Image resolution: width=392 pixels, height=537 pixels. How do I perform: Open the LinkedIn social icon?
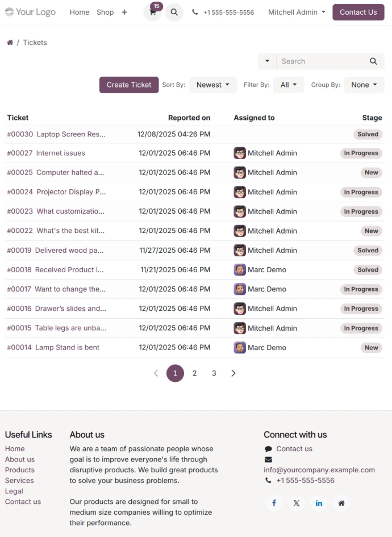coord(319,503)
